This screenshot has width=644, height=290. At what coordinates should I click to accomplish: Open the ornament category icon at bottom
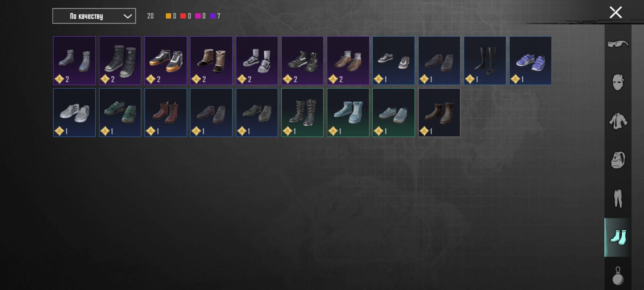pyautogui.click(x=618, y=276)
